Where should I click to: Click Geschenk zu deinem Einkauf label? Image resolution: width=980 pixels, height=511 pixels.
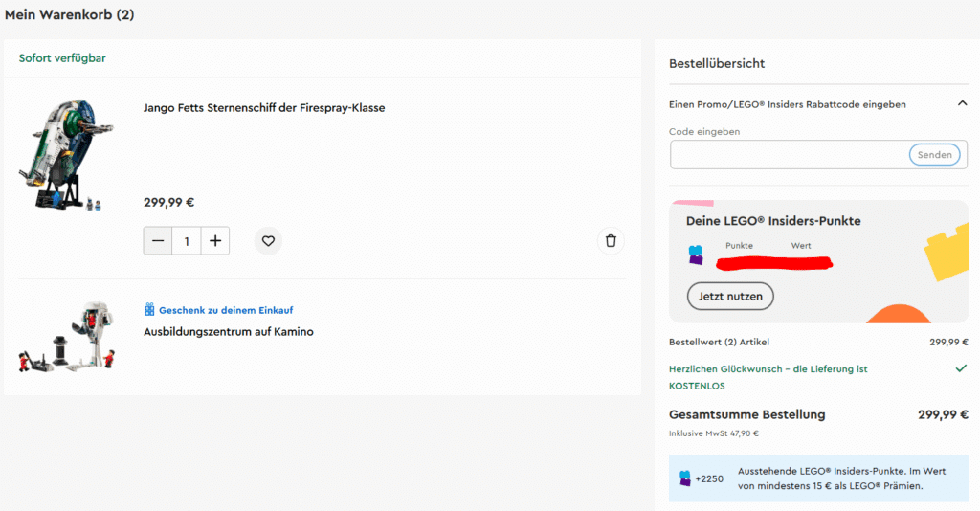tap(226, 310)
